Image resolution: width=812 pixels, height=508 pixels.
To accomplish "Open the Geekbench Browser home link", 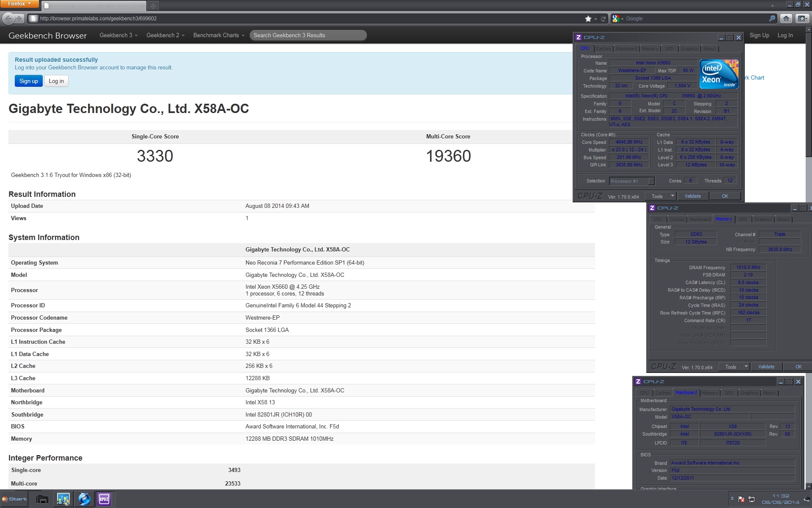I will pos(47,36).
